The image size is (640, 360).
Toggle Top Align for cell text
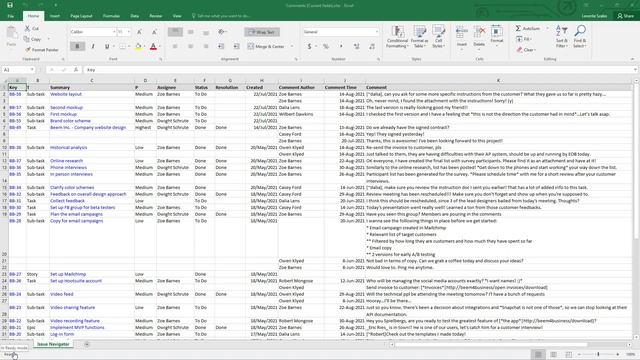click(x=175, y=32)
